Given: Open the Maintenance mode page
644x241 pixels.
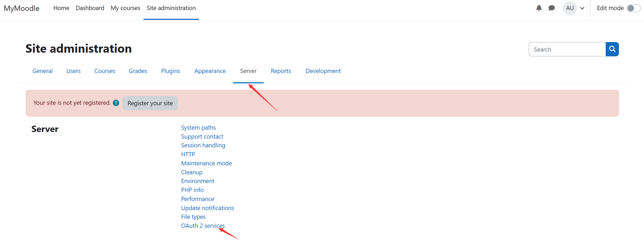Looking at the screenshot, I should [x=206, y=163].
